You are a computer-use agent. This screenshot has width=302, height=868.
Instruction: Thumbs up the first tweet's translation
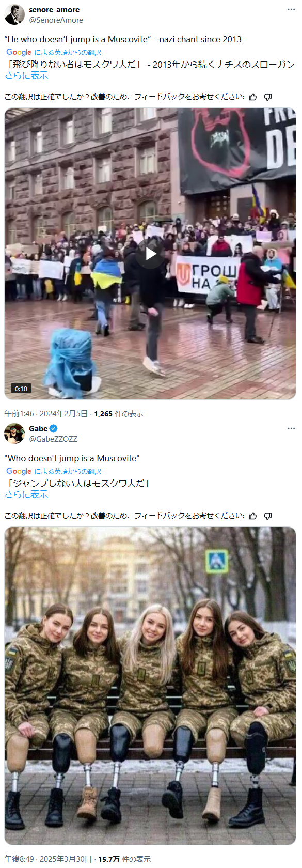point(253,97)
